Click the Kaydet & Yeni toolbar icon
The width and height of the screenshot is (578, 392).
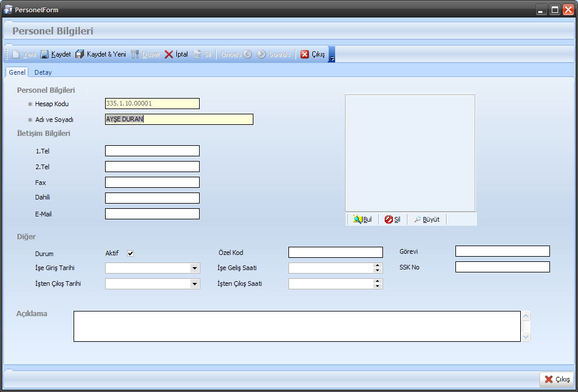[80, 54]
